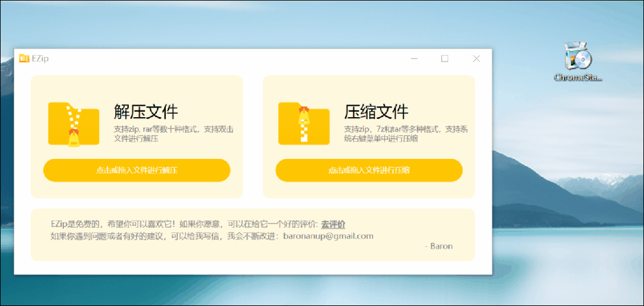Click the zipped folder icon beside 压缩文件

(304, 123)
